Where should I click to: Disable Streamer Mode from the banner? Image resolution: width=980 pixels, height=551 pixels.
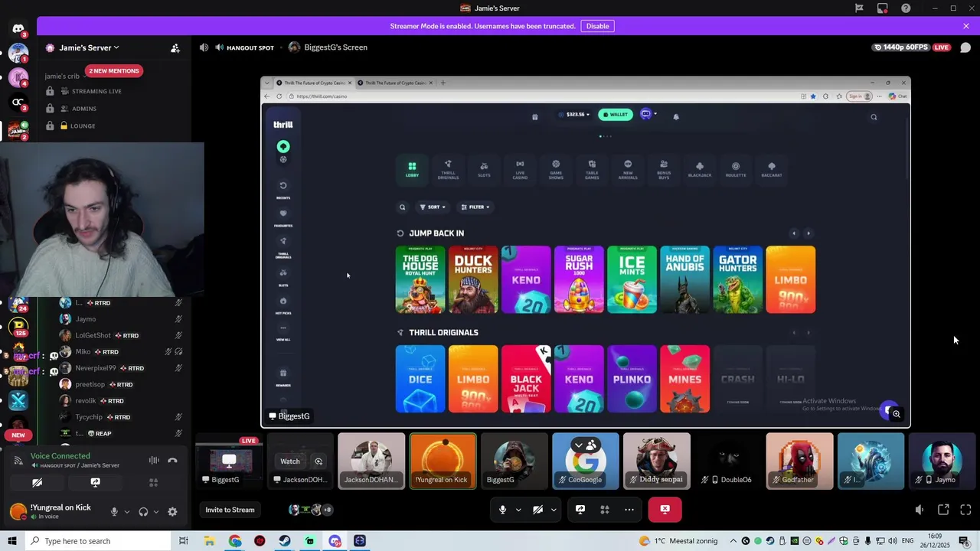click(x=597, y=26)
